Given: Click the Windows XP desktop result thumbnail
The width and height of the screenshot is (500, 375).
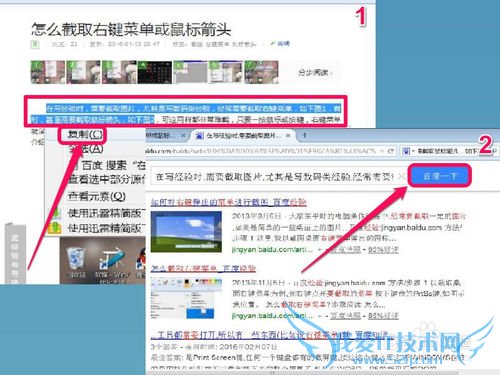Looking at the screenshot, I should pos(186,232).
